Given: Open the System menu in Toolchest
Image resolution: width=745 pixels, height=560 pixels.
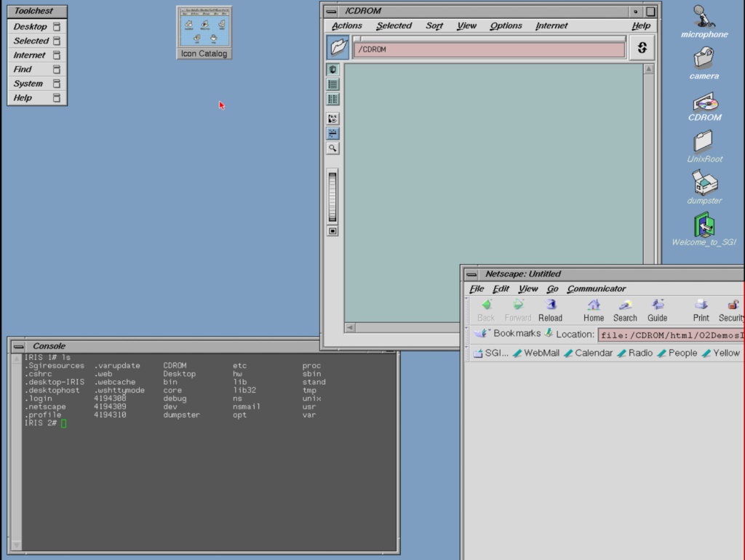Looking at the screenshot, I should point(37,84).
